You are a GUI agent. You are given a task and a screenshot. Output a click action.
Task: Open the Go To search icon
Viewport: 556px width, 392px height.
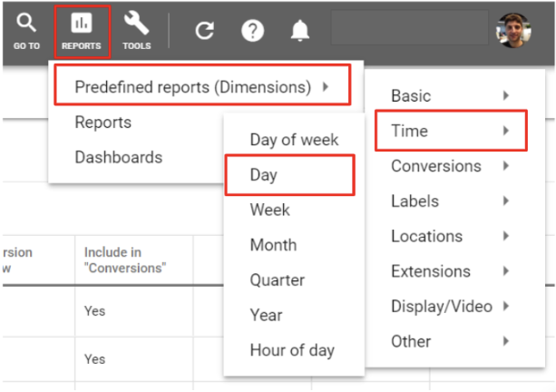click(26, 23)
